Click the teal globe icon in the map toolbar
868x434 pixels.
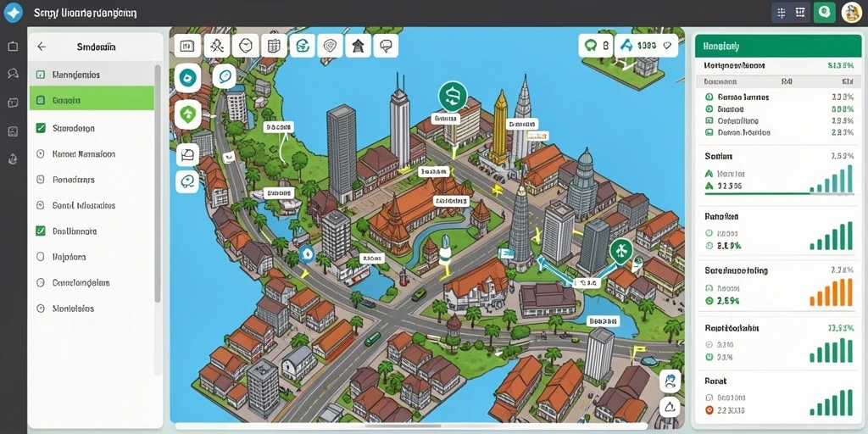(x=303, y=46)
